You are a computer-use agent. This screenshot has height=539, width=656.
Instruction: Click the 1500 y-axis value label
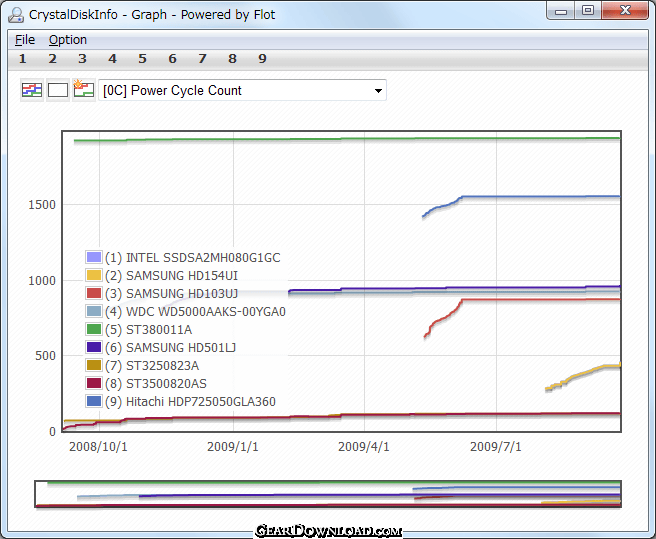pyautogui.click(x=42, y=205)
